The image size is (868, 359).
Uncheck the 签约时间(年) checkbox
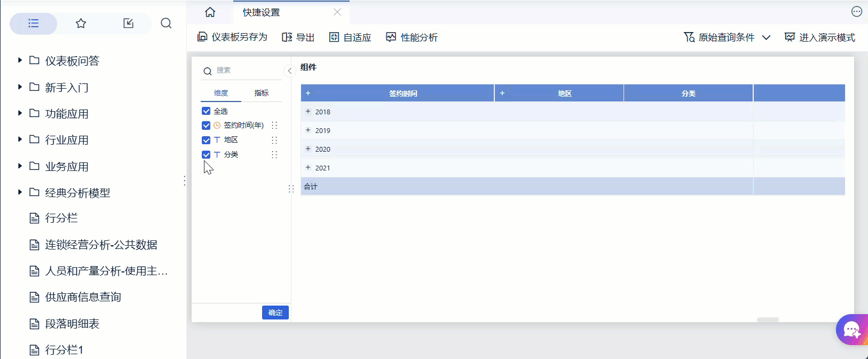(206, 126)
